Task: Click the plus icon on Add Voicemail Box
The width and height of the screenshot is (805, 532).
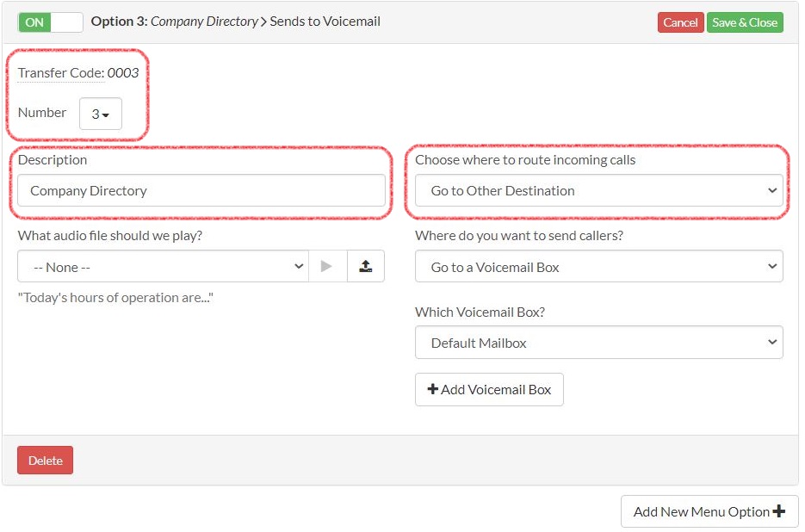Action: coord(432,389)
